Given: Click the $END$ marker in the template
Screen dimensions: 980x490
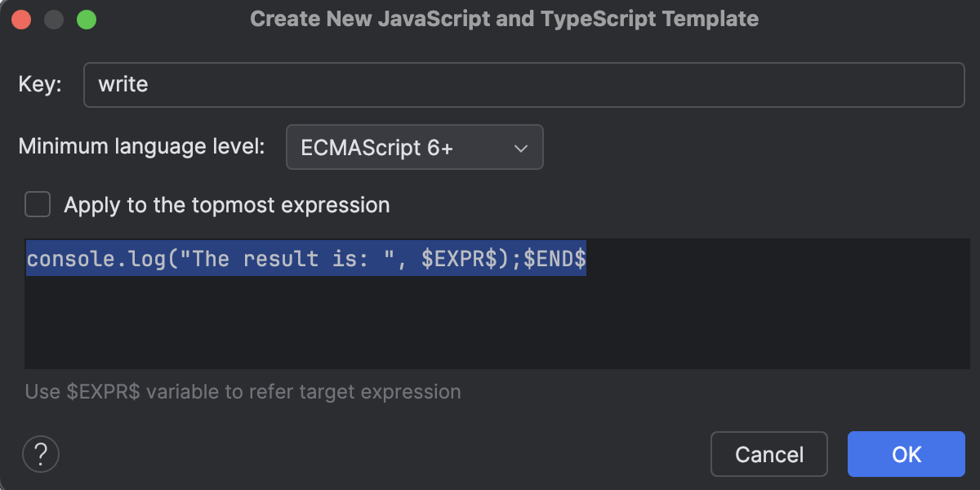Looking at the screenshot, I should coord(555,259).
